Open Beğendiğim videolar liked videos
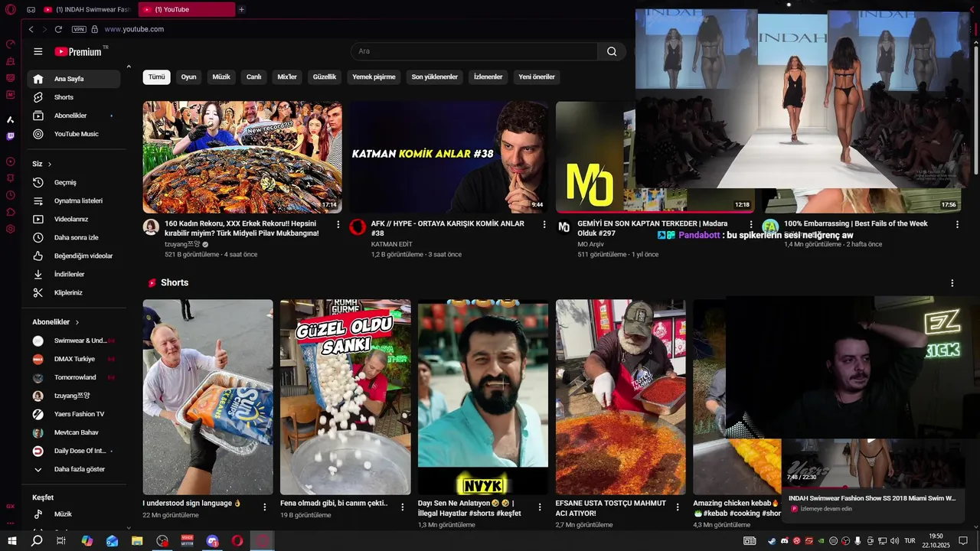This screenshot has width=980, height=551. pyautogui.click(x=73, y=256)
